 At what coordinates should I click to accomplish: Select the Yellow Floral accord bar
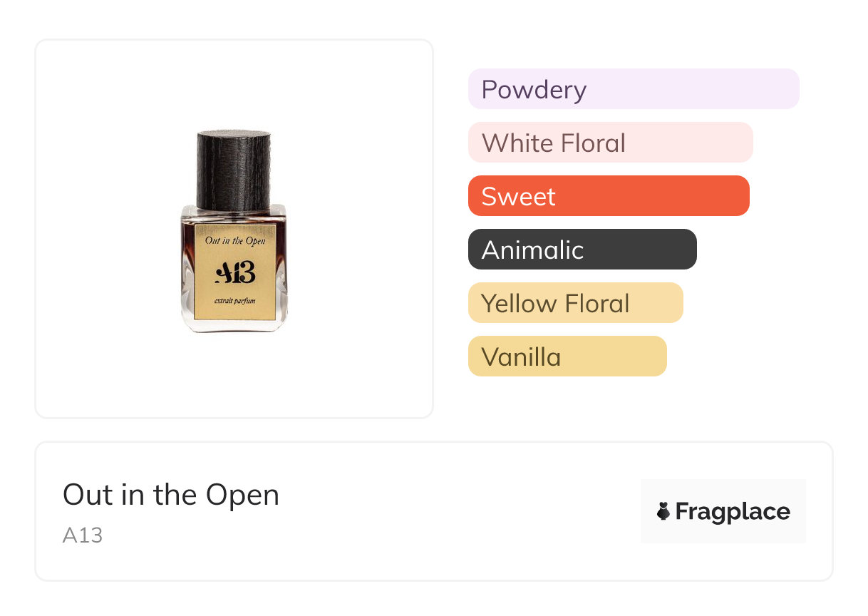(575, 303)
